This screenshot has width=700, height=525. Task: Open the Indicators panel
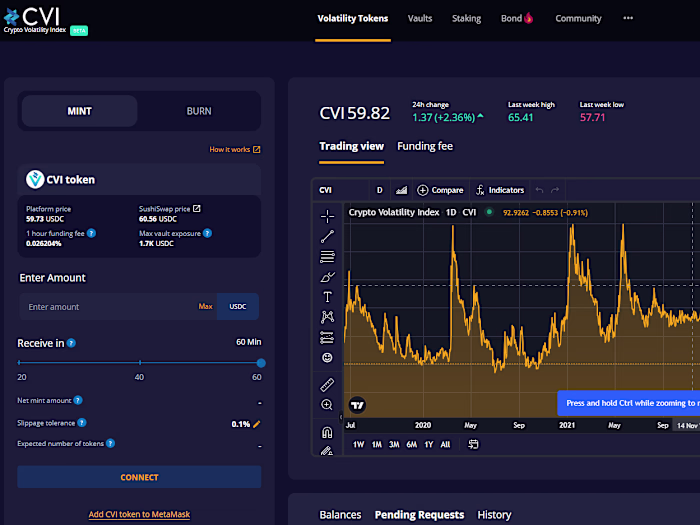point(500,190)
